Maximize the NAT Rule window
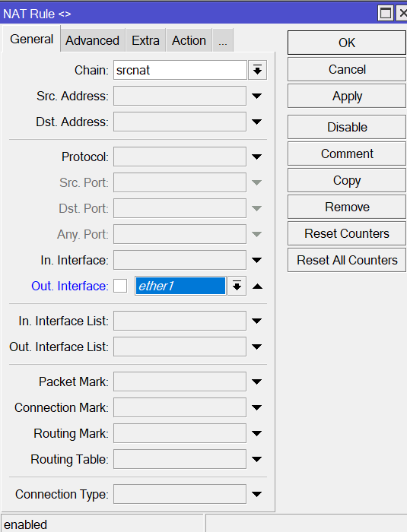Viewport: 407px width, 532px height. [x=386, y=13]
